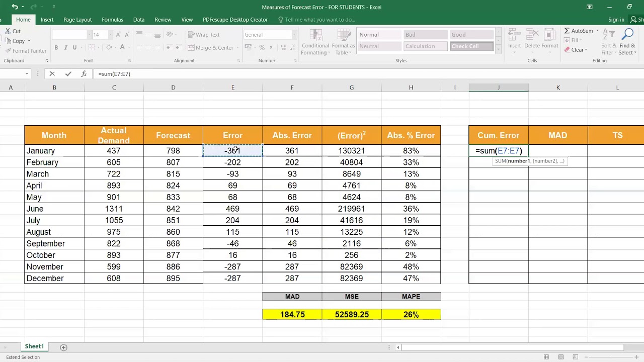644x362 pixels.
Task: Switch to the Formulas tab
Action: pyautogui.click(x=112, y=20)
